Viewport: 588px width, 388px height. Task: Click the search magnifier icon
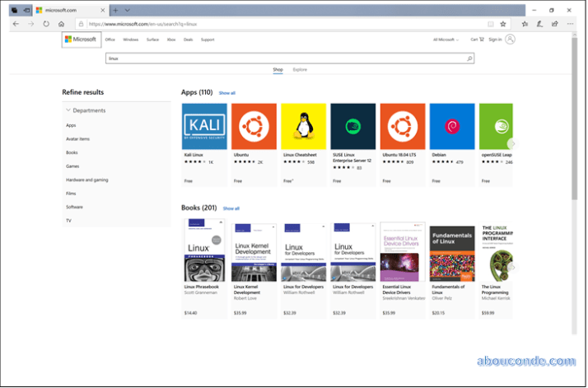pos(469,59)
